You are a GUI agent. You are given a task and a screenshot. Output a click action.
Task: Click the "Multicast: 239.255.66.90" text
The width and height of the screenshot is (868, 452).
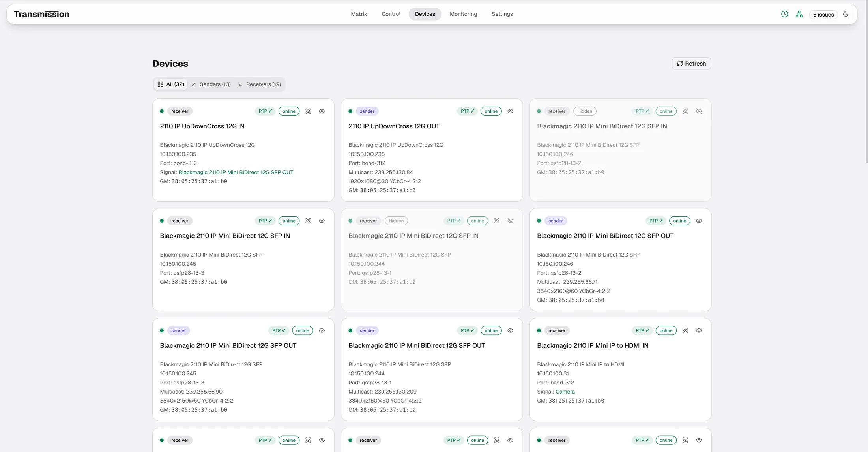191,392
